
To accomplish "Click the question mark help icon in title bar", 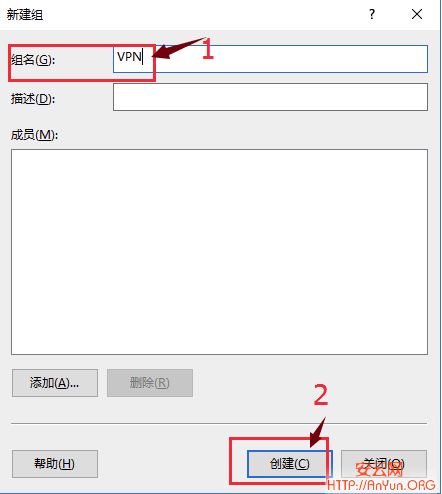I will click(x=372, y=14).
